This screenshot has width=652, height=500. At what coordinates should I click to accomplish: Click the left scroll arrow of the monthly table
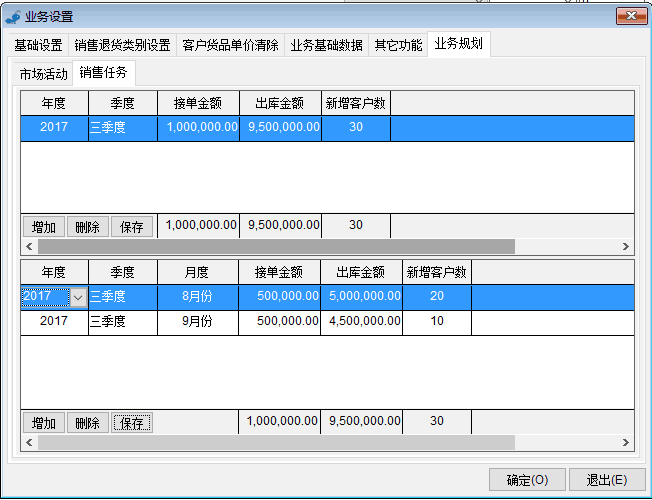pyautogui.click(x=29, y=442)
